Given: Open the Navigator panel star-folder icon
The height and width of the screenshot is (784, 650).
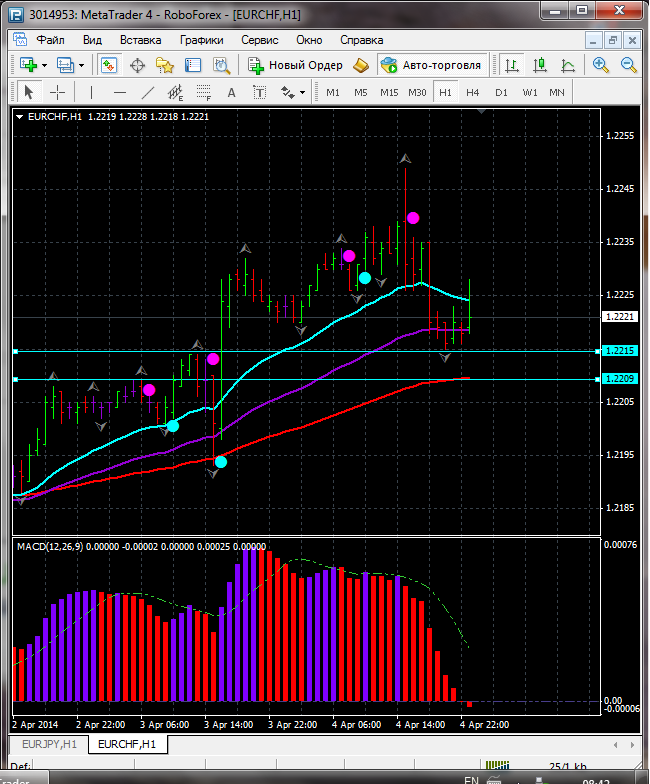Looking at the screenshot, I should (165, 65).
